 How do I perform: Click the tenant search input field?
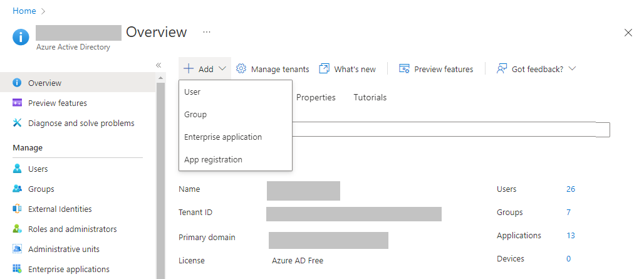pyautogui.click(x=450, y=129)
